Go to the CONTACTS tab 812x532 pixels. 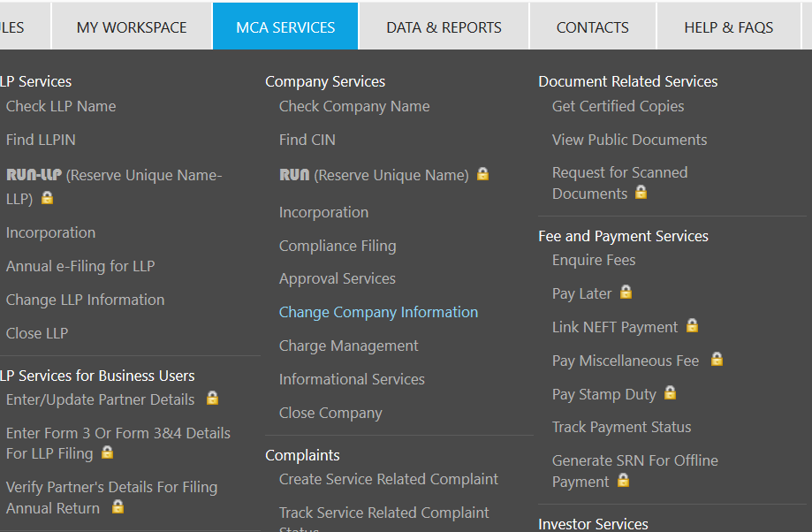point(592,27)
